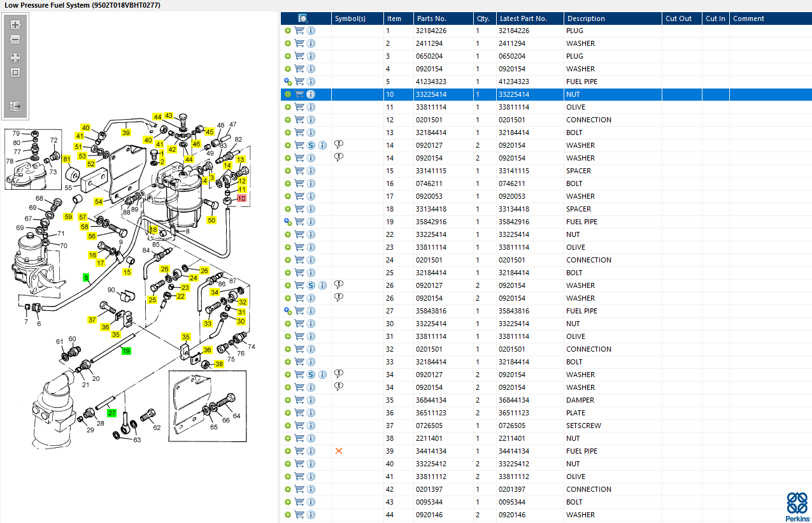This screenshot has width=812, height=523.
Task: Add item 1 PLUG to shopping cart
Action: click(299, 31)
